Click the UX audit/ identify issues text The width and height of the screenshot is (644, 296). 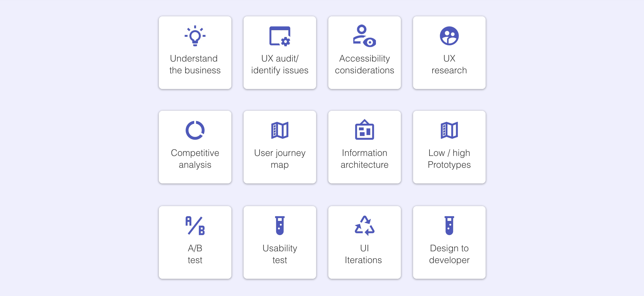[x=280, y=64]
